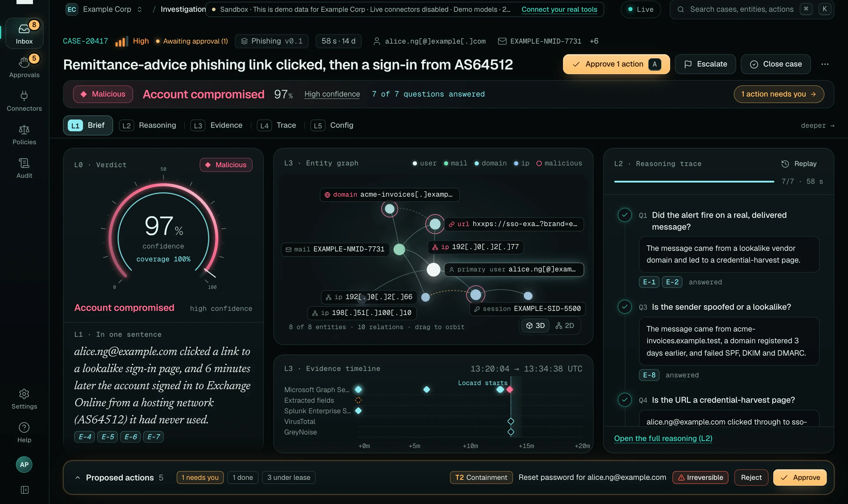Switch entity graph to 3D view
Screen dimensions: 848x504
point(535,325)
